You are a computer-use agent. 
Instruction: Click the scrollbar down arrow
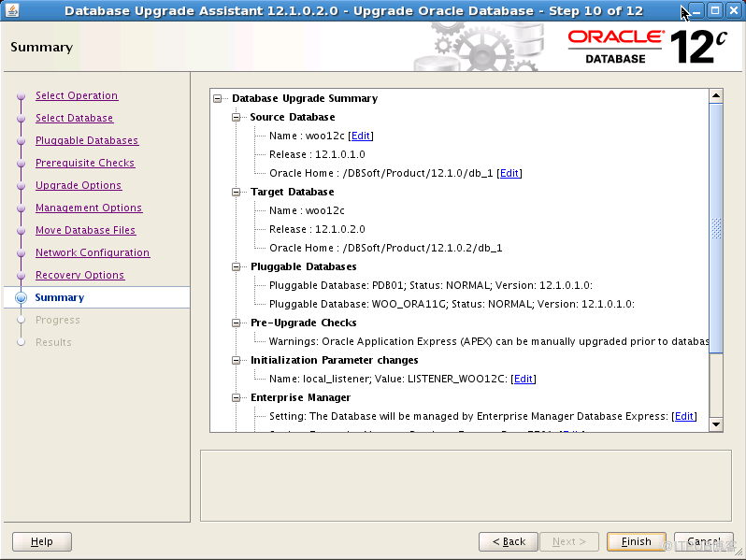pyautogui.click(x=716, y=424)
